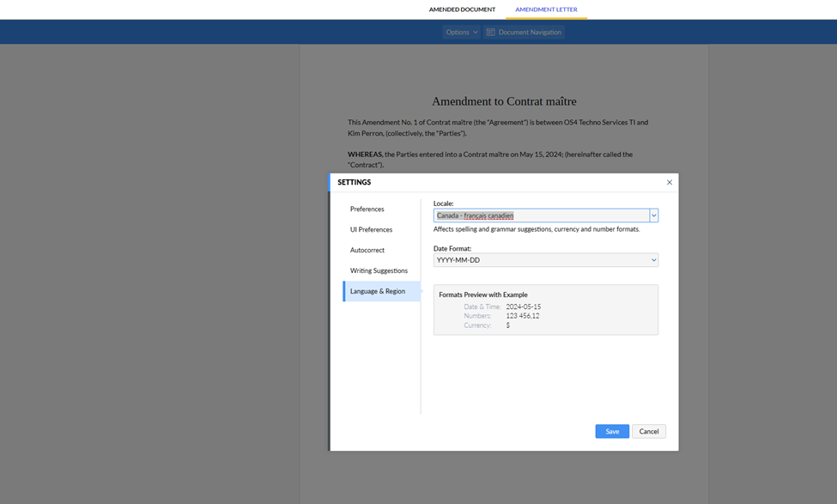Switch to the Amendment Letter tab

pos(546,9)
